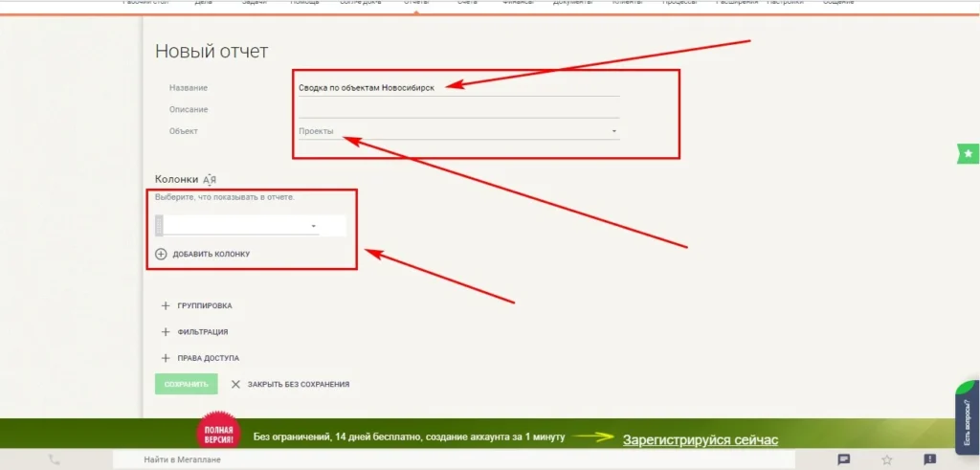The width and height of the screenshot is (980, 470).
Task: Click the Название label
Action: pyautogui.click(x=189, y=88)
